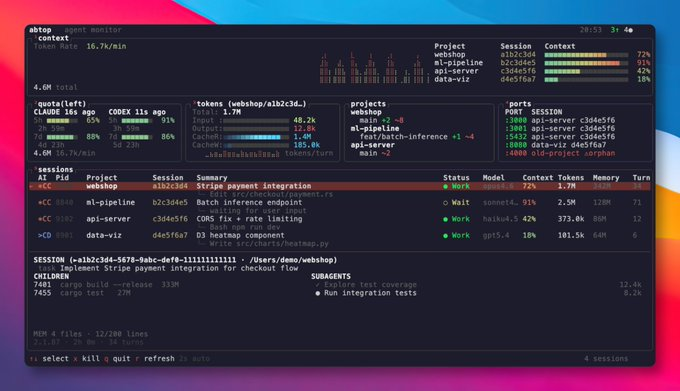680x391 pixels.
Task: Click the api-server main ~2 branch line
Action: pyautogui.click(x=375, y=153)
